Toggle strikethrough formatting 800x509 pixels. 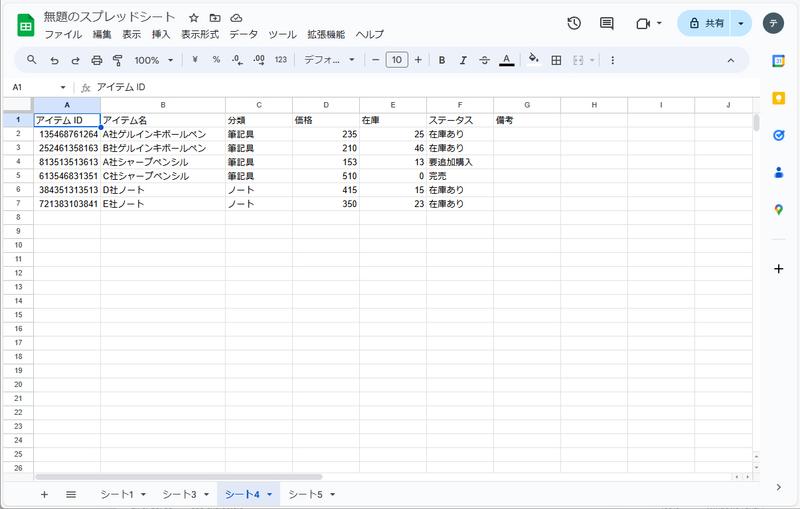485,60
